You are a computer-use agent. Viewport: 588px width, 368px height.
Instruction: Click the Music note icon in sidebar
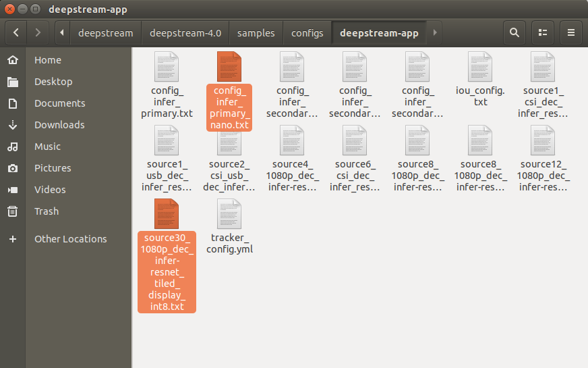tap(13, 147)
